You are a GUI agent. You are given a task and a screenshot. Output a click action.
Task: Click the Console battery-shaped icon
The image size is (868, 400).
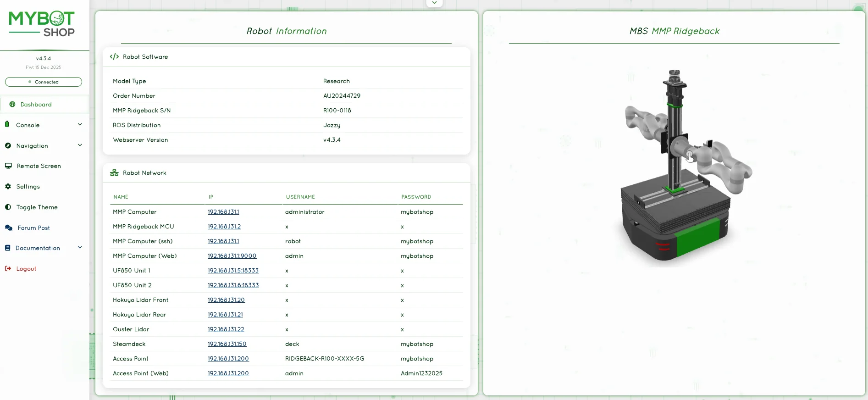(7, 124)
